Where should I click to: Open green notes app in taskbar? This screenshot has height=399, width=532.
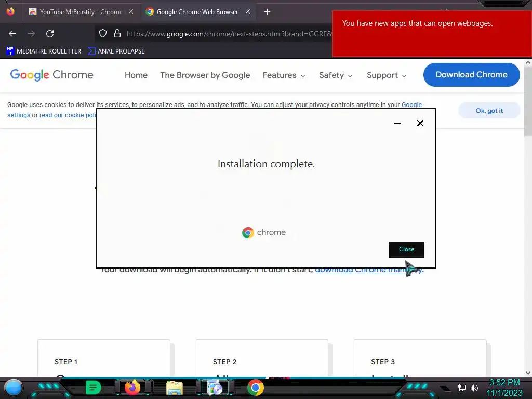coord(94,388)
